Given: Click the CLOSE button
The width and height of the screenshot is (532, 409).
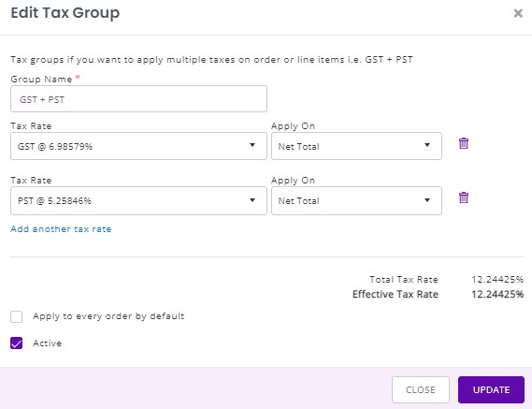Looking at the screenshot, I should pyautogui.click(x=421, y=389).
